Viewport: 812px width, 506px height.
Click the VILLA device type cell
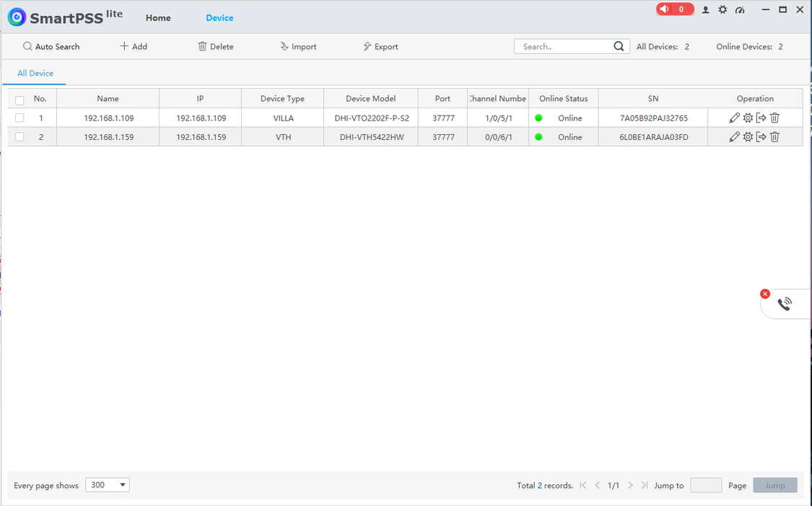tap(283, 118)
